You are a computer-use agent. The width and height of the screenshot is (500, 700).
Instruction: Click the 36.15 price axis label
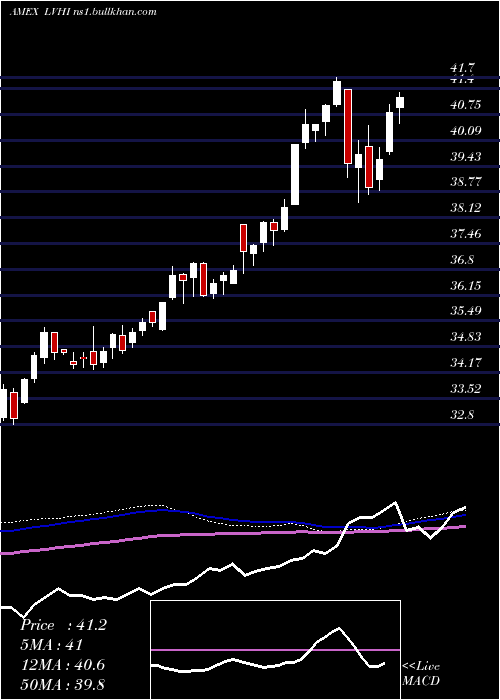[x=466, y=285]
